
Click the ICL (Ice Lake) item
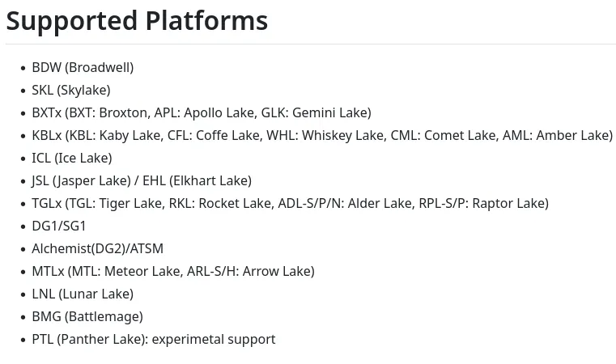point(72,159)
